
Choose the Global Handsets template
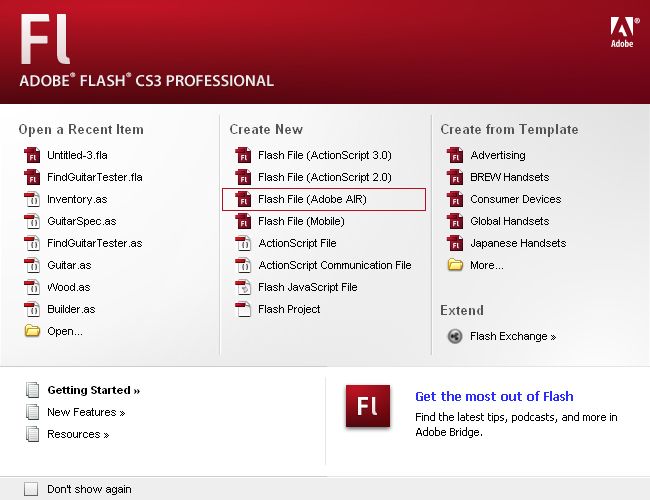509,221
